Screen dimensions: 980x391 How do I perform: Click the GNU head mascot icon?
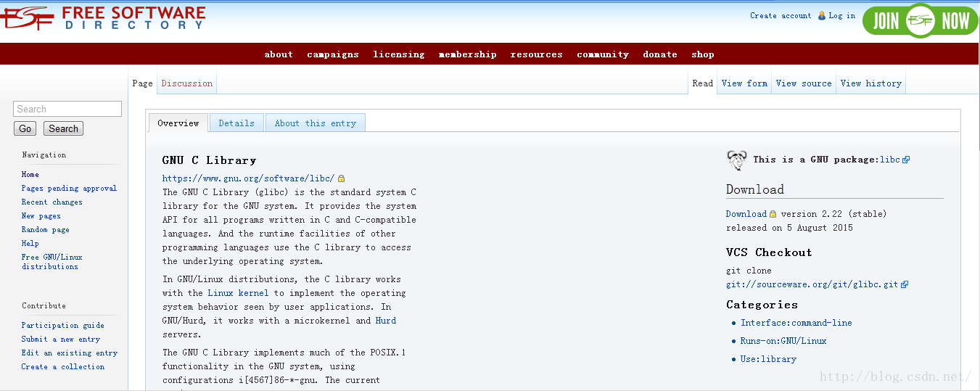(737, 160)
